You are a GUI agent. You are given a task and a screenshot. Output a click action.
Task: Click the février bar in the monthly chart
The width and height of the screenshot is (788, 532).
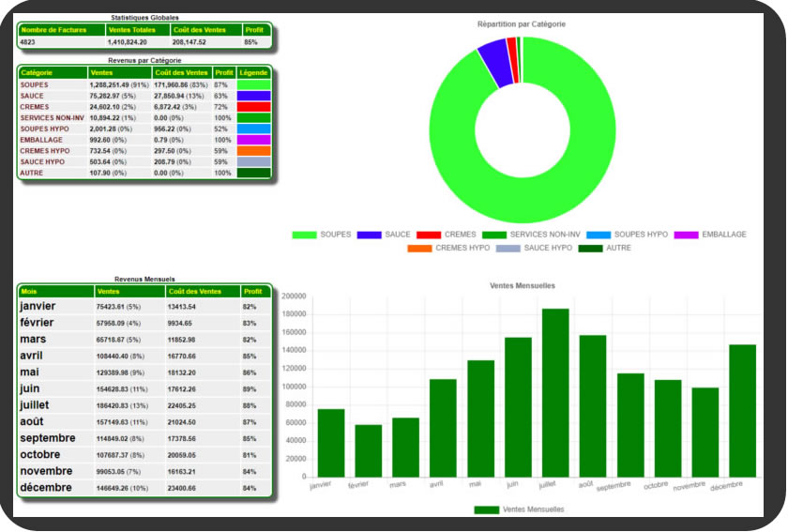[368, 450]
